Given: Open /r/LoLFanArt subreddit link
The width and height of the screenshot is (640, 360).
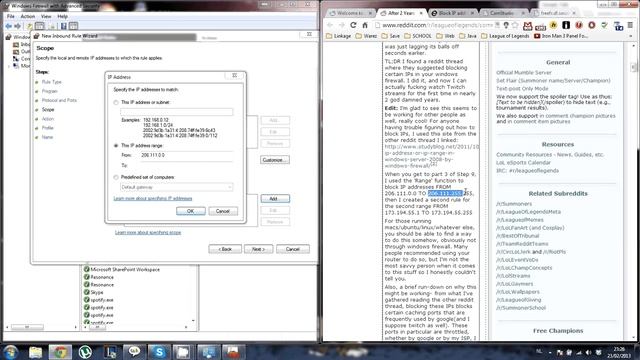Looking at the screenshot, I should 530,228.
